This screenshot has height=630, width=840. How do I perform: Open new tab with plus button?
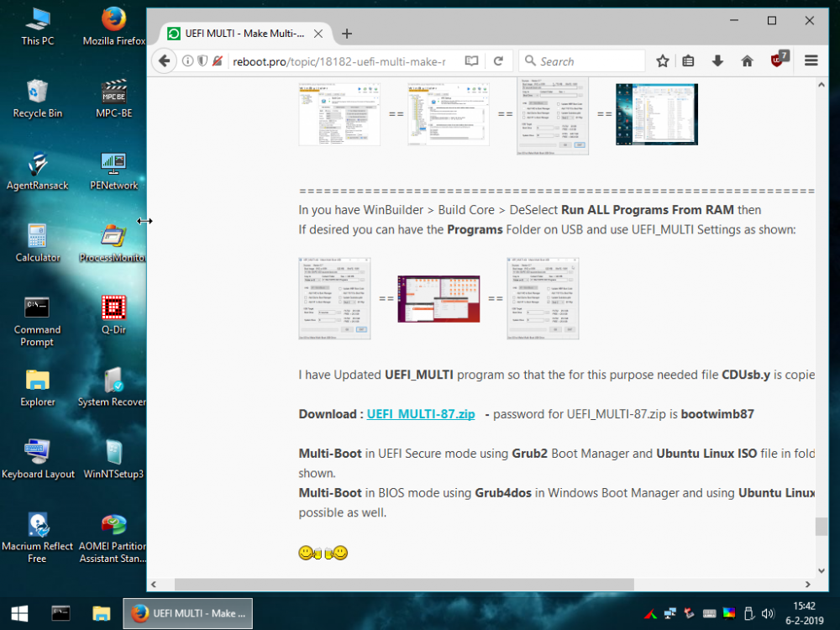[347, 34]
